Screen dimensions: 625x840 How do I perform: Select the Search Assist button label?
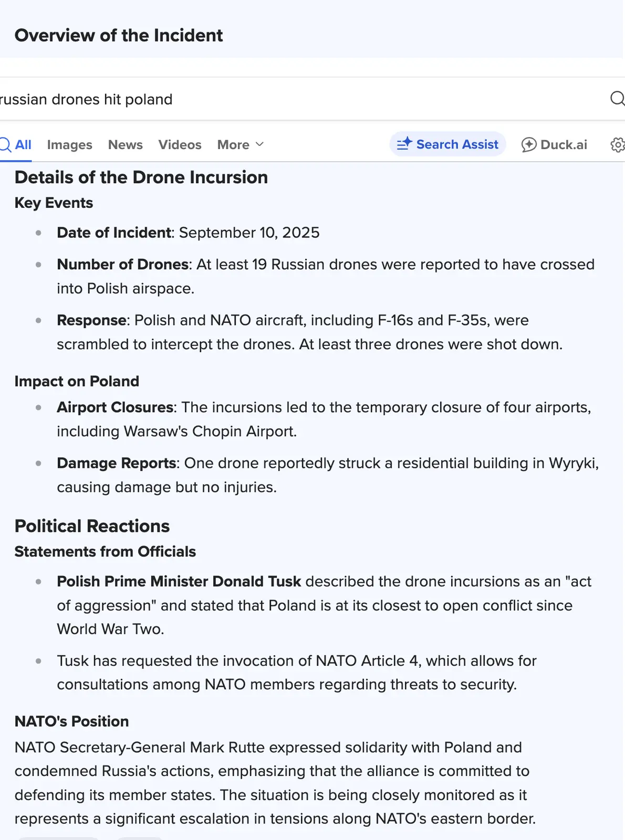(x=457, y=144)
